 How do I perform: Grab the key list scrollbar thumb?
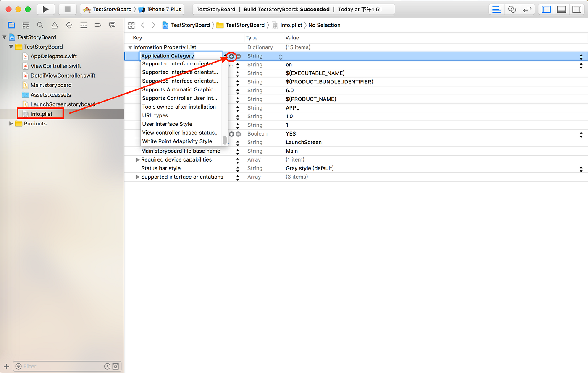(x=225, y=140)
